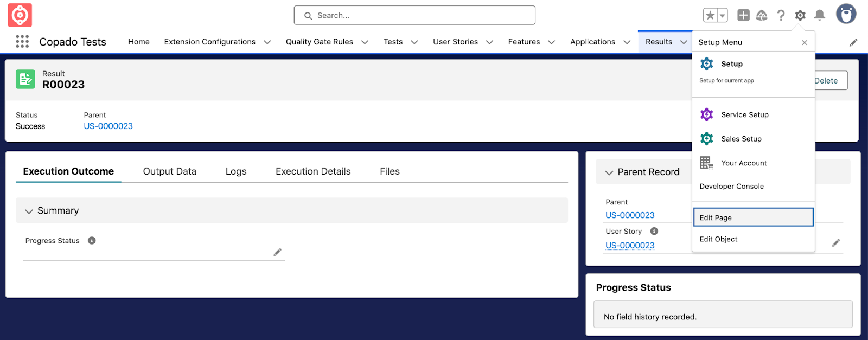Click the Sales Setup green gear icon

click(x=707, y=139)
